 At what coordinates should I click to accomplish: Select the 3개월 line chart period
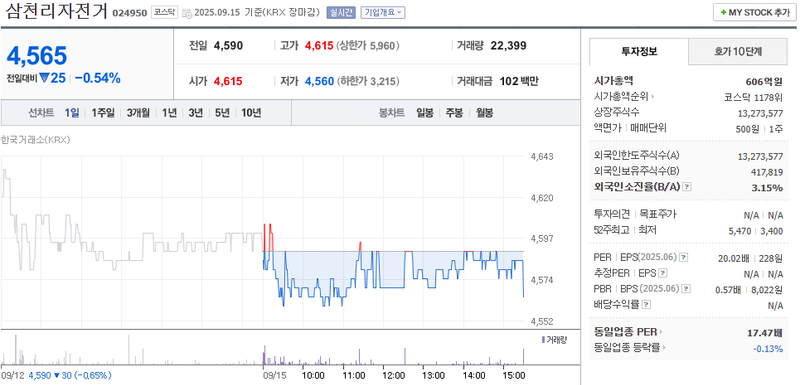click(138, 113)
